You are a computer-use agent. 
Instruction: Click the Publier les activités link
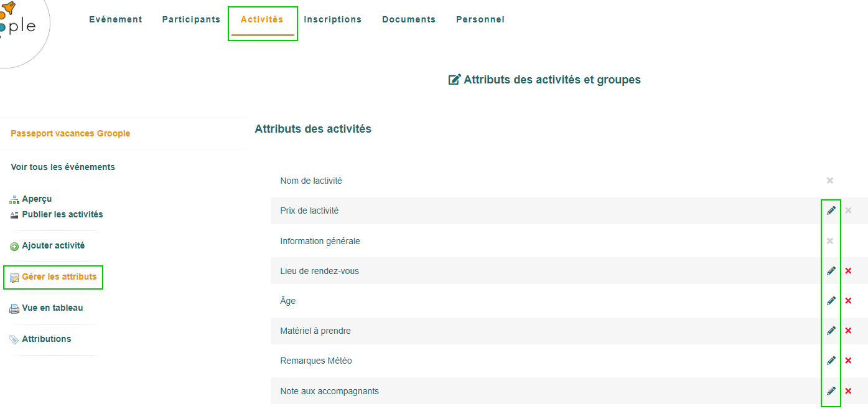coord(62,214)
